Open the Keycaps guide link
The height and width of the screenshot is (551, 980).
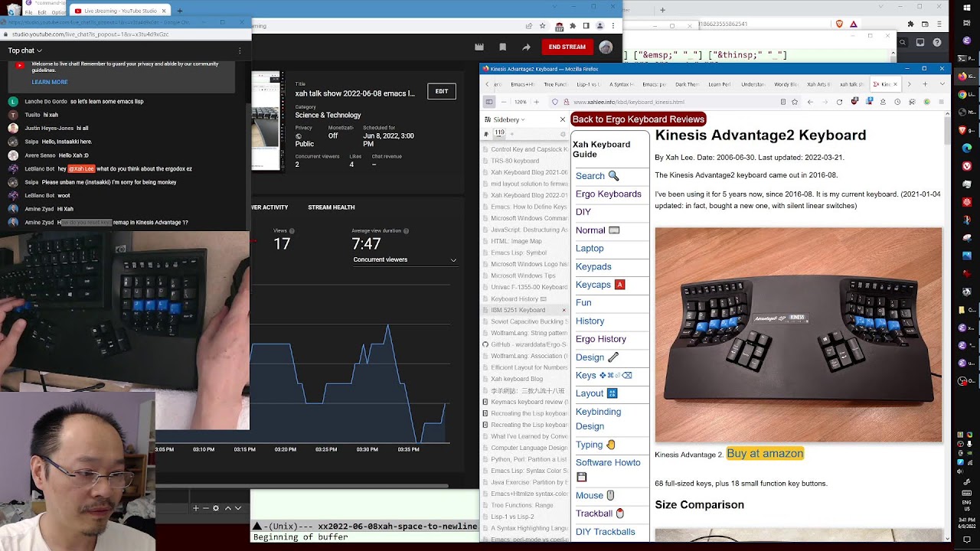(x=593, y=285)
